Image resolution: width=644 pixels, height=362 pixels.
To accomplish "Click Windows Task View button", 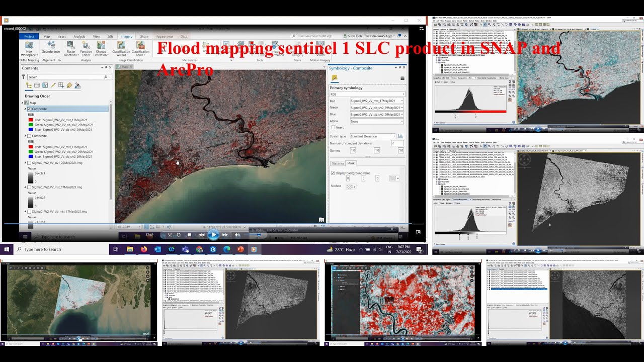I will [x=116, y=249].
